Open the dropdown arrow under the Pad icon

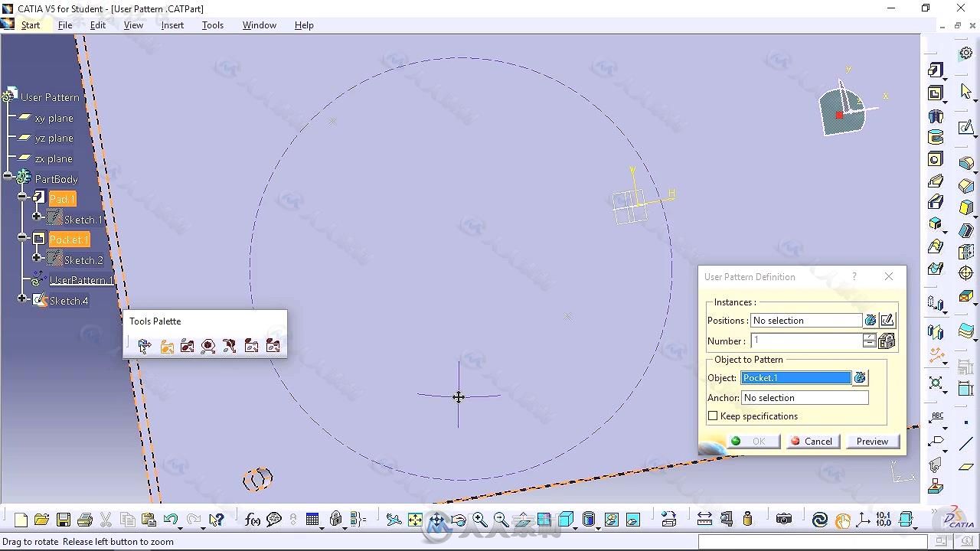[x=946, y=79]
